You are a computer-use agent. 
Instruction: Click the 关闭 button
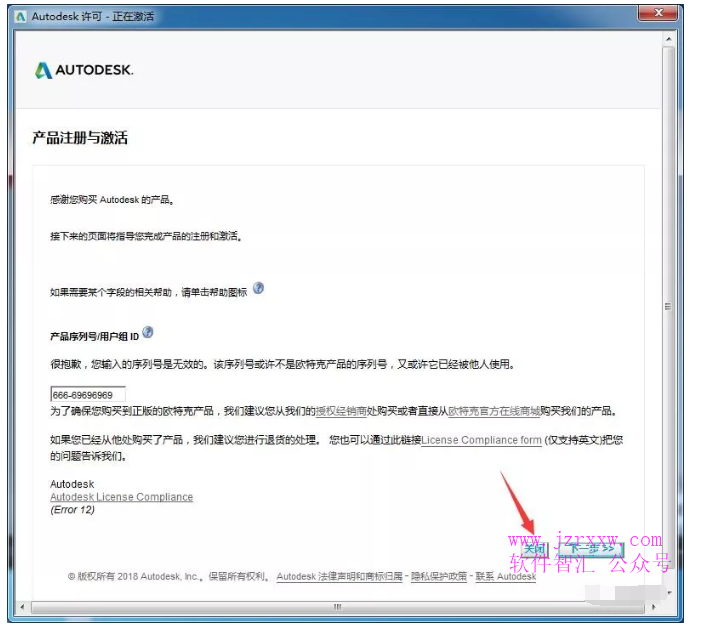[x=534, y=549]
